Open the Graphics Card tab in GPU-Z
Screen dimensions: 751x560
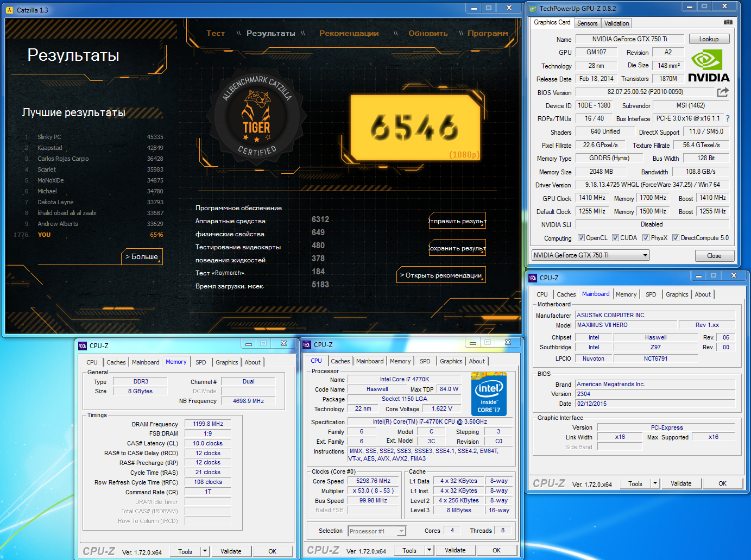click(552, 22)
